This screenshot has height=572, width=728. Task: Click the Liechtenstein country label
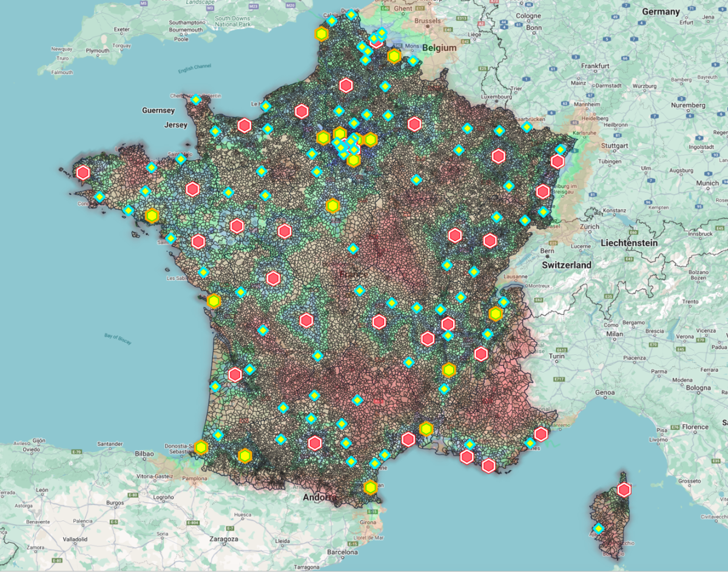point(629,243)
